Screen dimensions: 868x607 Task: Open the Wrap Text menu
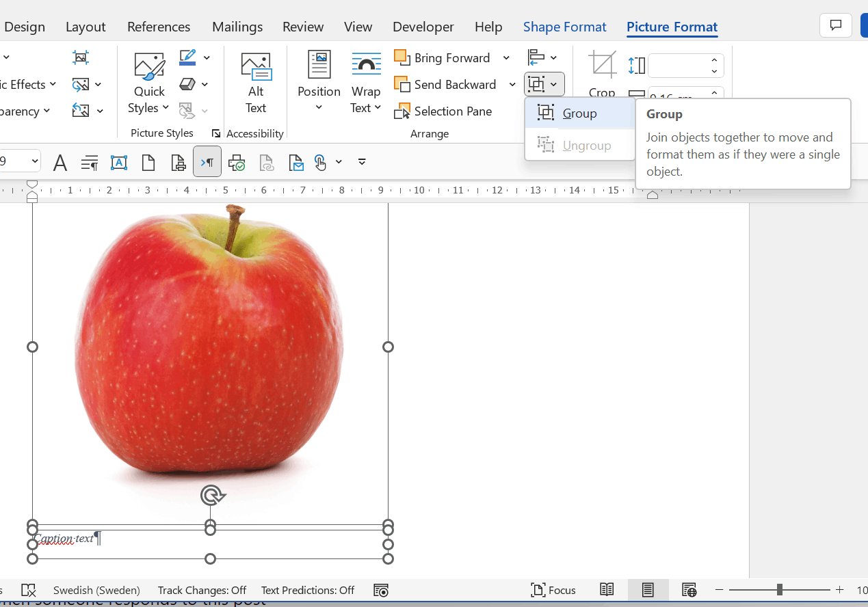(366, 83)
